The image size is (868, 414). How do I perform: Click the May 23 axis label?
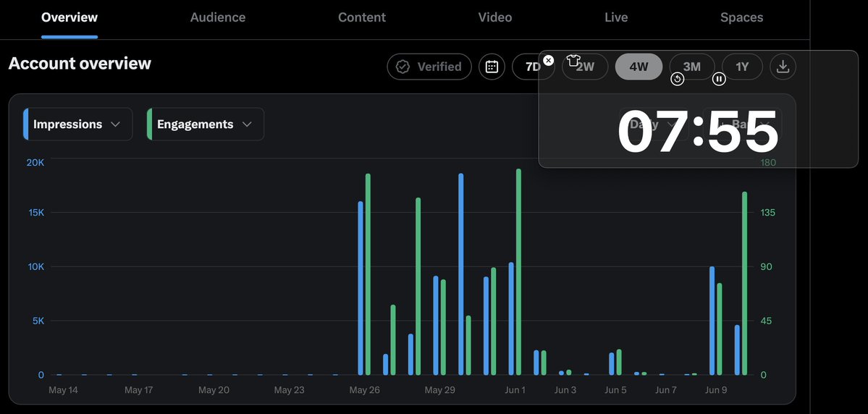(x=290, y=390)
